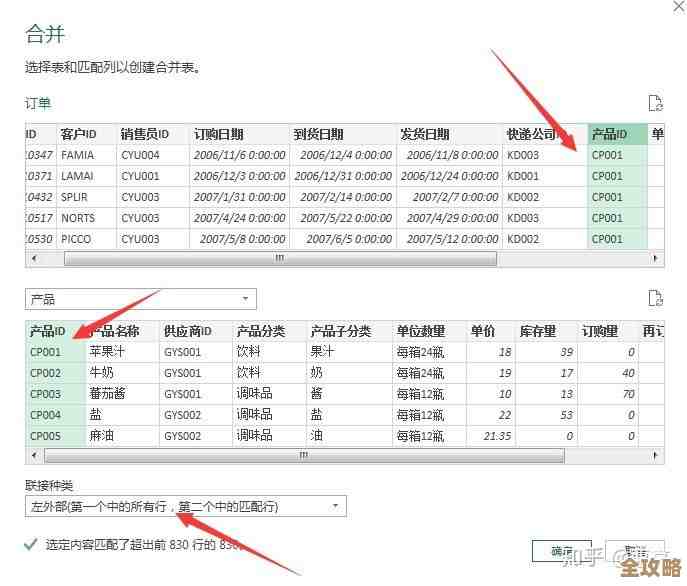Select the 库存量 column header

pos(546,331)
